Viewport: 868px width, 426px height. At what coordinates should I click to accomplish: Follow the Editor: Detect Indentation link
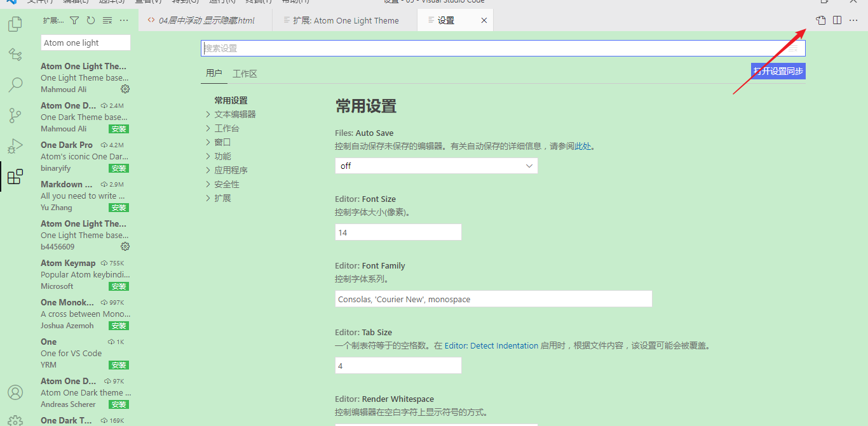point(491,346)
